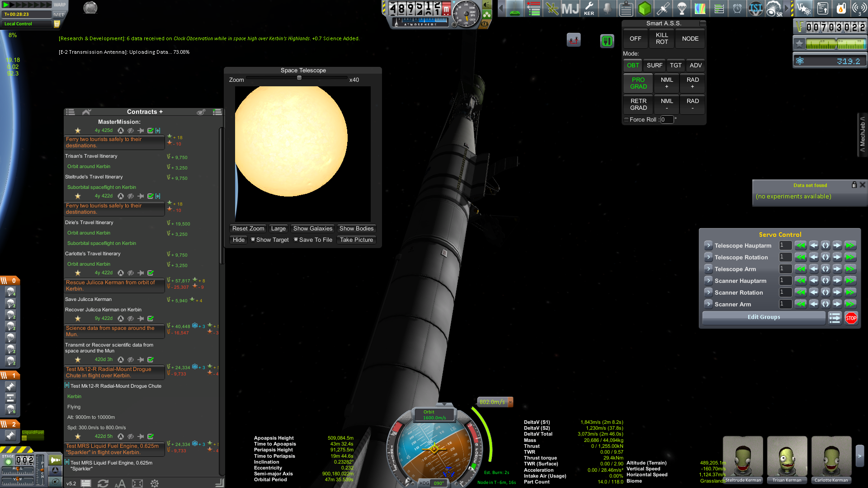Open the clipboard notes toolbar icon
This screenshot has width=868, height=488.
pos(626,9)
